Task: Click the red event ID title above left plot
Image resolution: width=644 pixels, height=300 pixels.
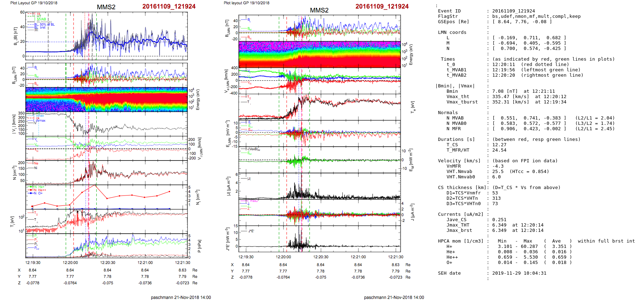Action: (x=168, y=6)
